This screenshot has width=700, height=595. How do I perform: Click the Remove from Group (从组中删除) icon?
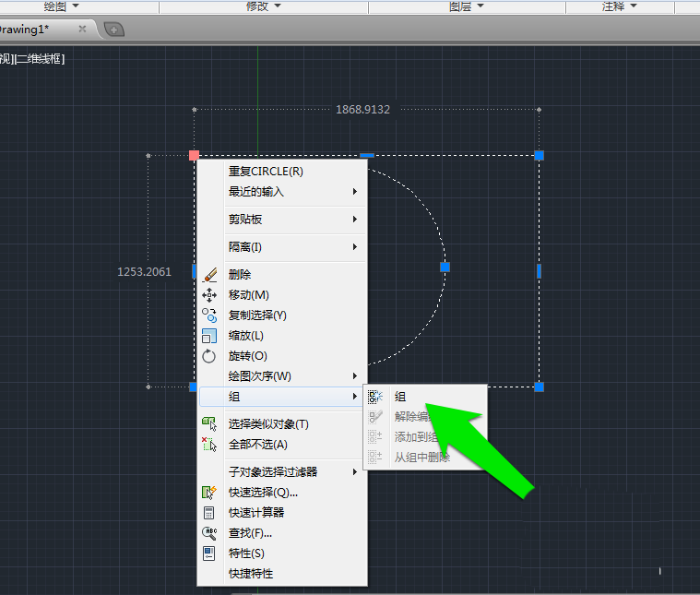[x=375, y=457]
